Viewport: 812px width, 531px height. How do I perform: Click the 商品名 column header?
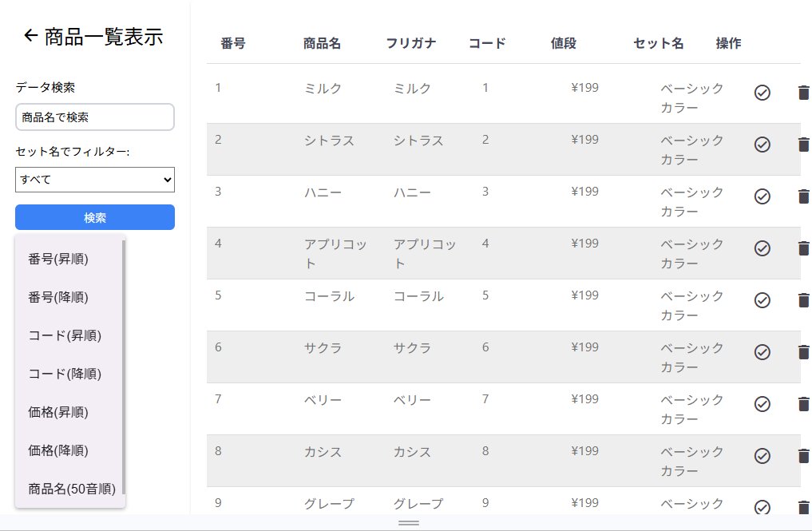(322, 43)
